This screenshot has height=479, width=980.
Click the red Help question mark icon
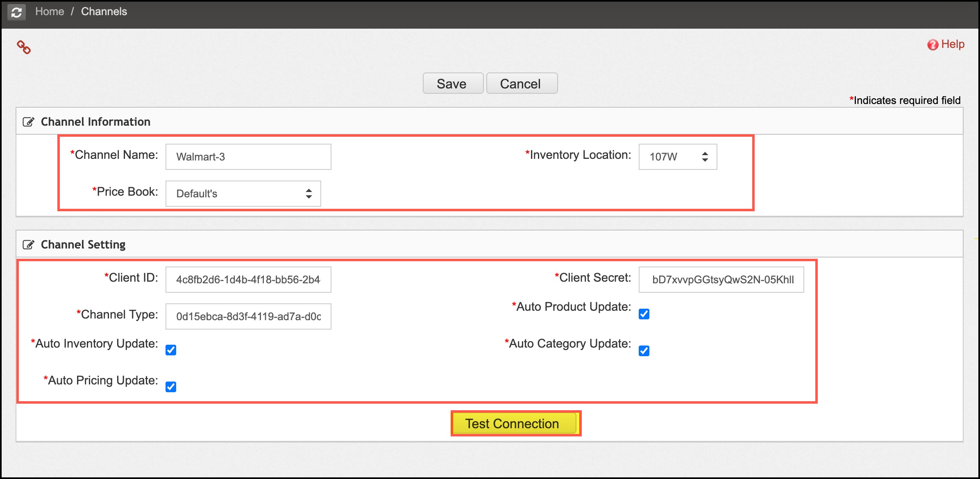point(932,45)
